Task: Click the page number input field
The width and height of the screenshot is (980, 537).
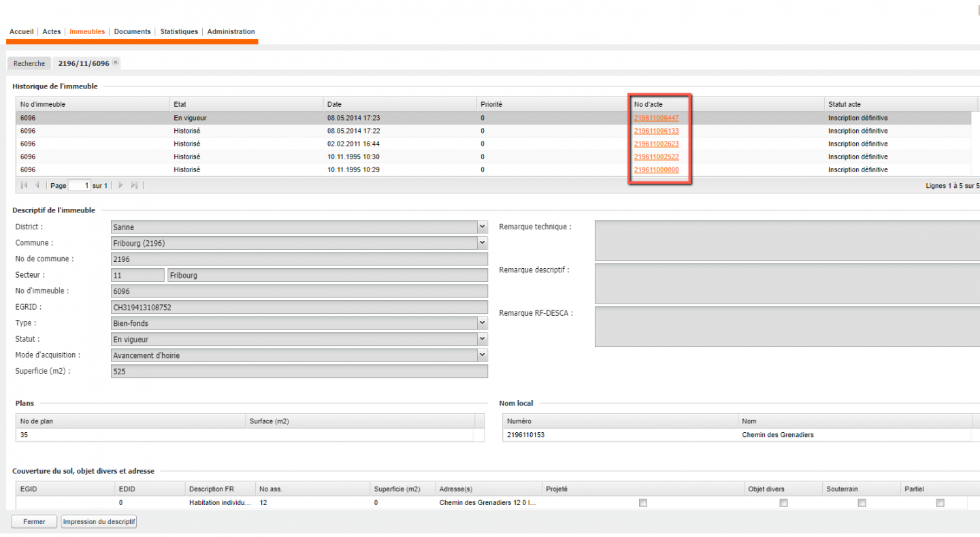Action: [79, 185]
